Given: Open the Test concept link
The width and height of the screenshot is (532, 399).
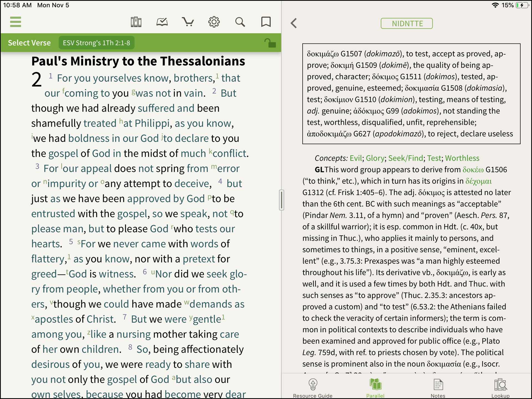Looking at the screenshot, I should [x=434, y=158].
